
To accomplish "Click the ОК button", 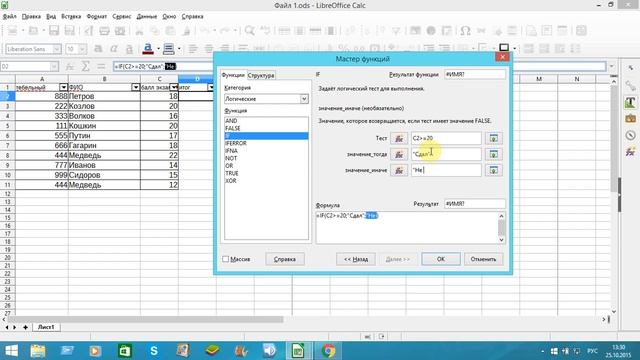I will pyautogui.click(x=441, y=259).
